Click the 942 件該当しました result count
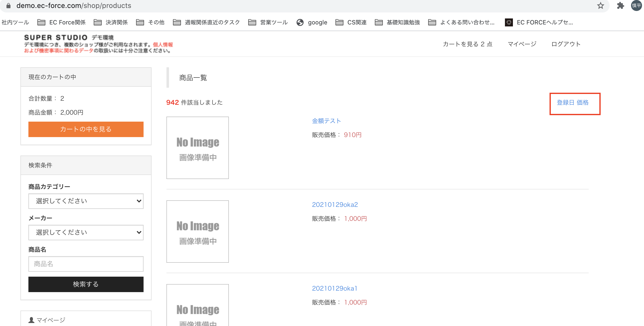Viewport: 644px width, 326px height. click(x=194, y=102)
